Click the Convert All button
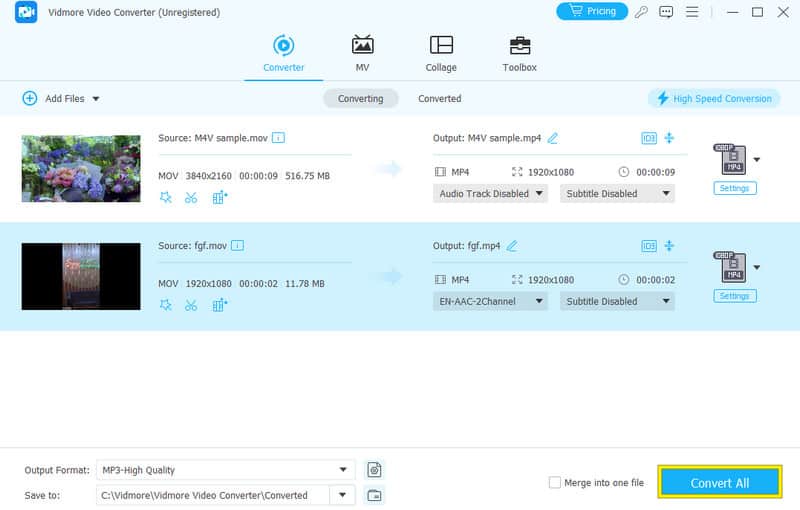The height and width of the screenshot is (510, 800). point(719,483)
